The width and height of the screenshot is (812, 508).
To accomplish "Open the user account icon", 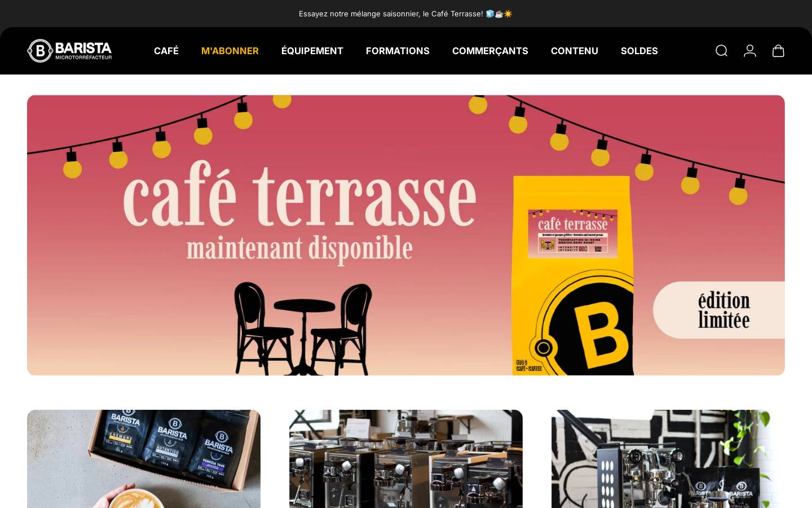I will pos(750,51).
